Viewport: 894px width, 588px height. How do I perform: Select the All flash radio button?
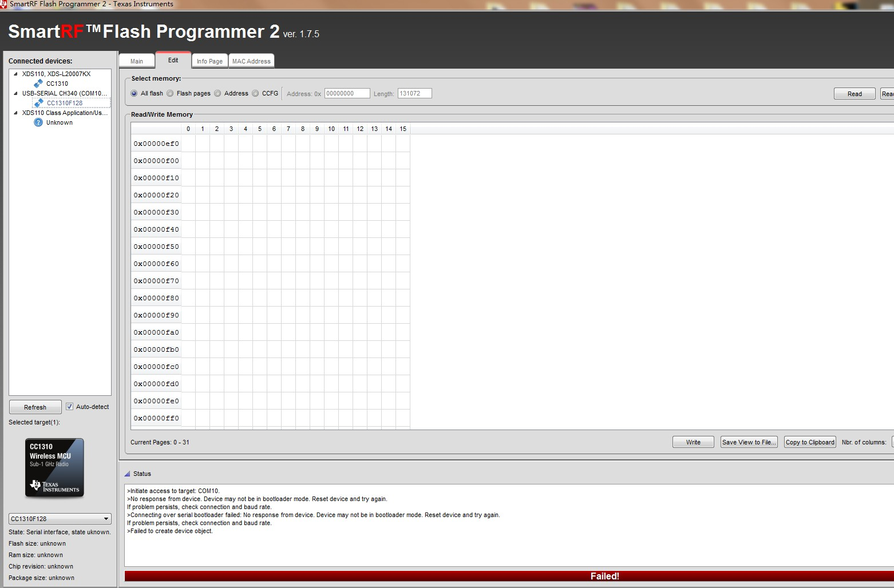(x=134, y=93)
